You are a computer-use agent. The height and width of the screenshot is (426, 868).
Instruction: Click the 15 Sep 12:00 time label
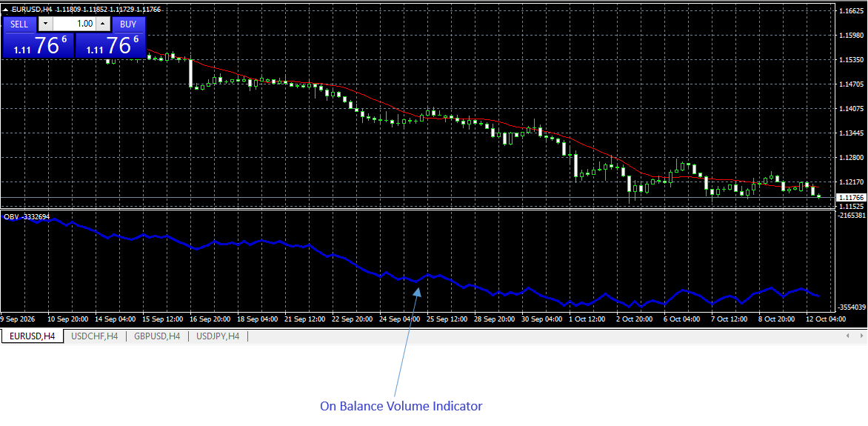[x=163, y=319]
